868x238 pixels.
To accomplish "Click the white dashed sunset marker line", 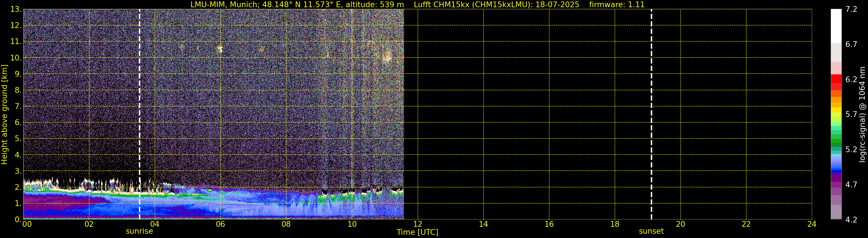I will (651, 114).
